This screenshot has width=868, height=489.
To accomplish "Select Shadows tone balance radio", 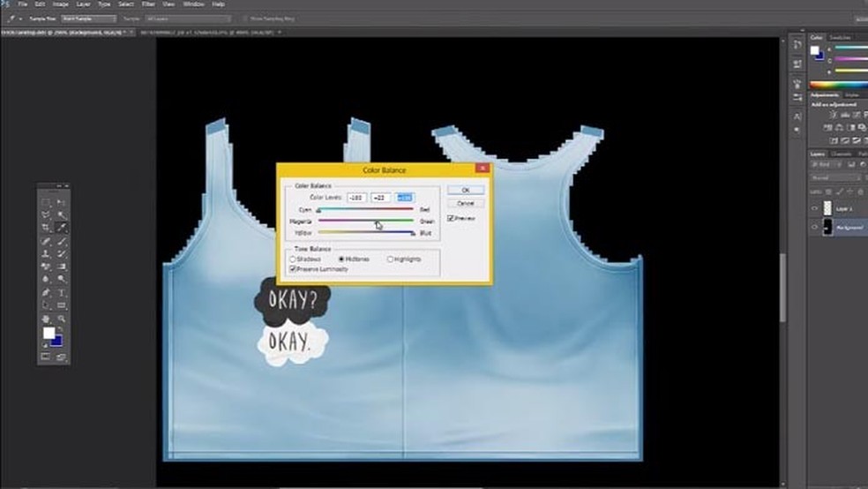I will (292, 260).
